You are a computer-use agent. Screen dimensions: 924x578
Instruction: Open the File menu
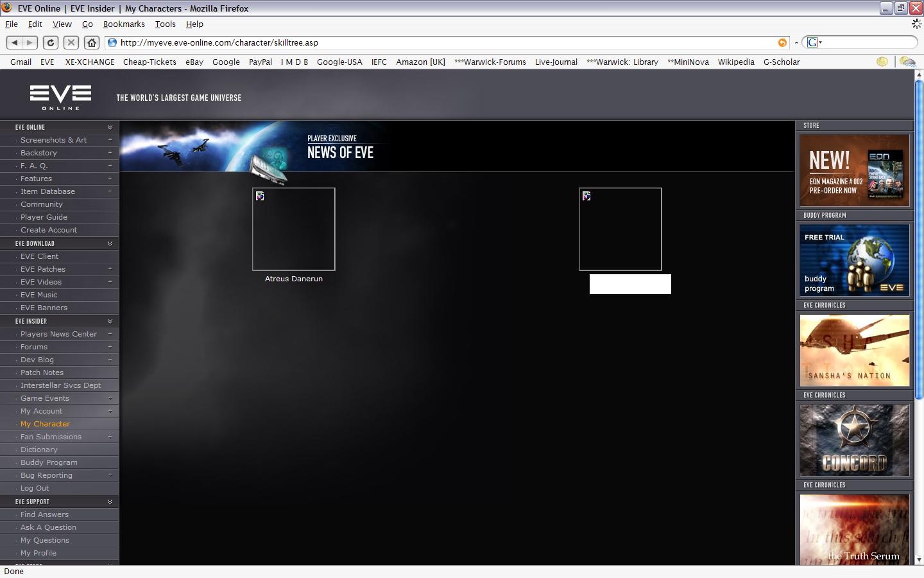(12, 24)
